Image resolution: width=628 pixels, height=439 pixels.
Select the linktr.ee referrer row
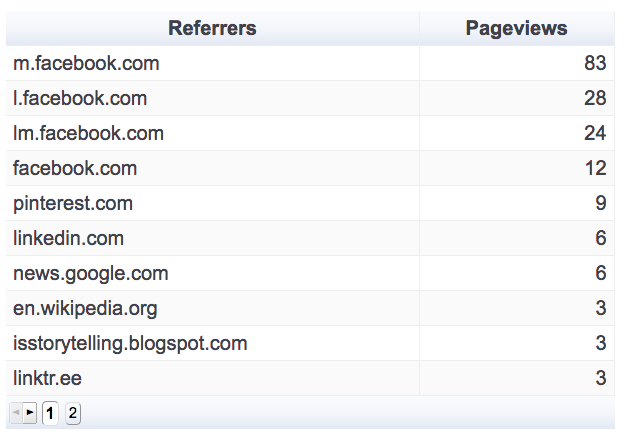pyautogui.click(x=47, y=378)
